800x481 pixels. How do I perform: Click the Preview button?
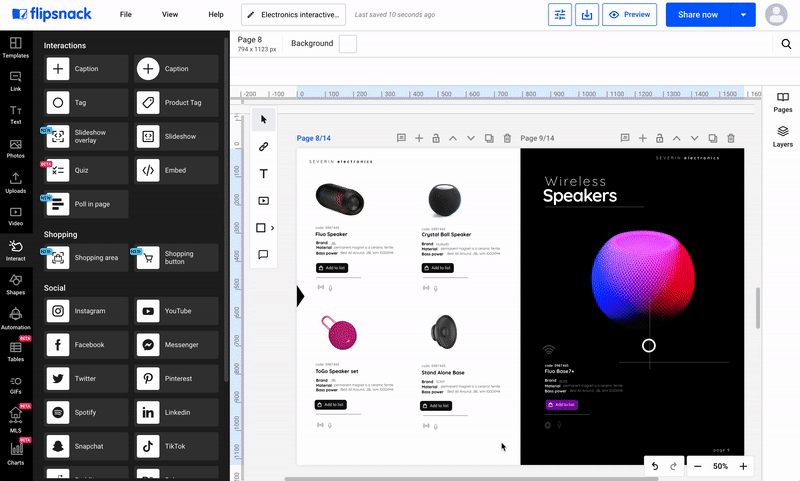[630, 15]
